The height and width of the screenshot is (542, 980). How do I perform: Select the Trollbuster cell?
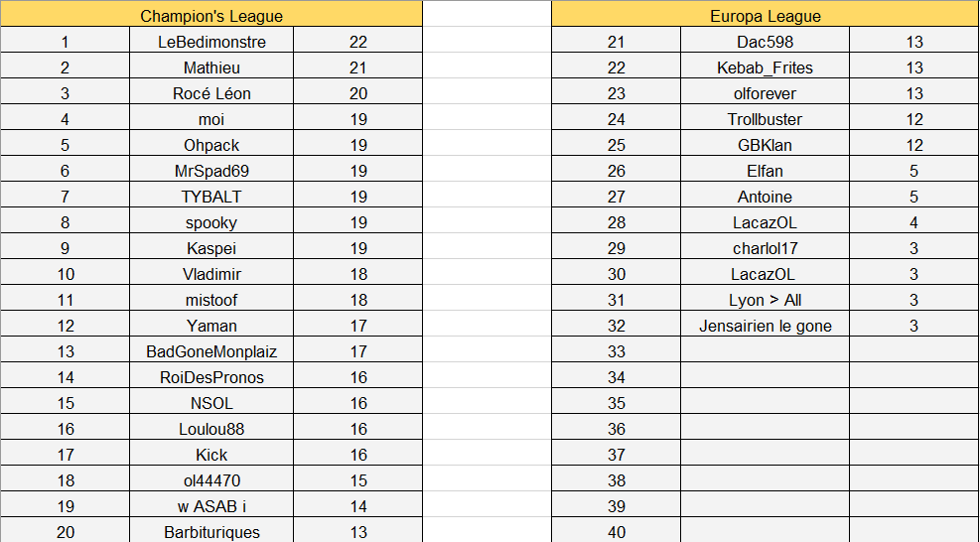pyautogui.click(x=766, y=119)
